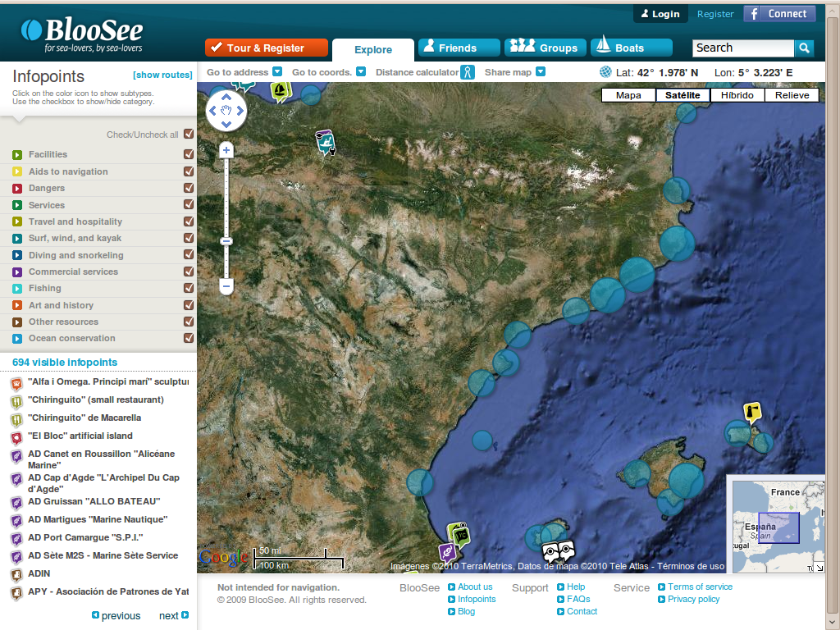Click the show routes link
Viewport: 840px width, 630px height.
[x=162, y=75]
